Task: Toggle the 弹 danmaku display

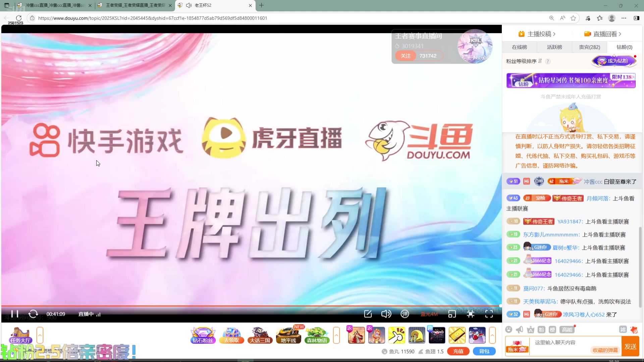Action: (x=405, y=314)
